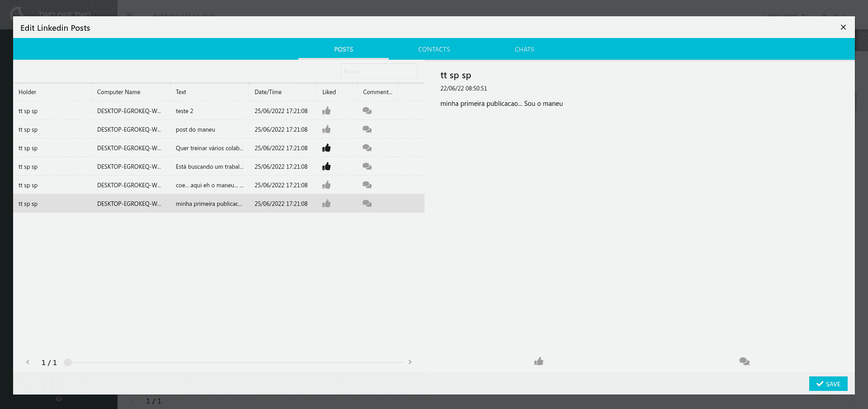Viewport: 868px width, 409px height.
Task: Open comments icon for 'Está buscando um trabal...' row
Action: [x=367, y=166]
